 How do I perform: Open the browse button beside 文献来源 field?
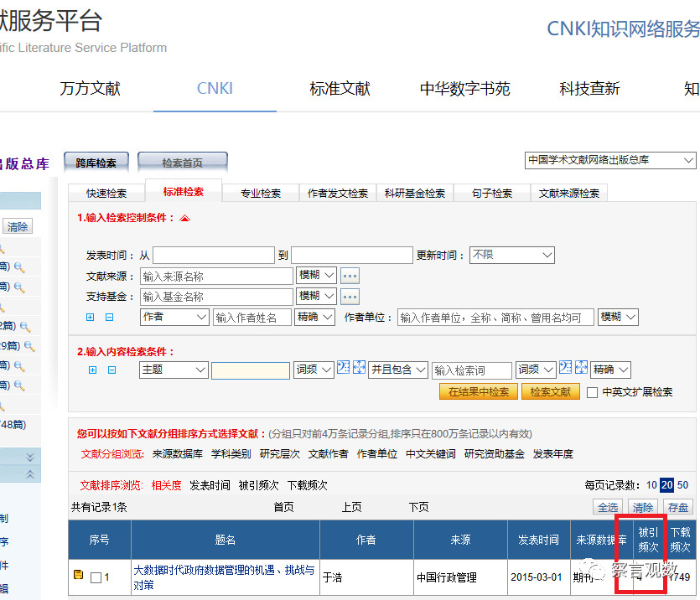tap(350, 277)
